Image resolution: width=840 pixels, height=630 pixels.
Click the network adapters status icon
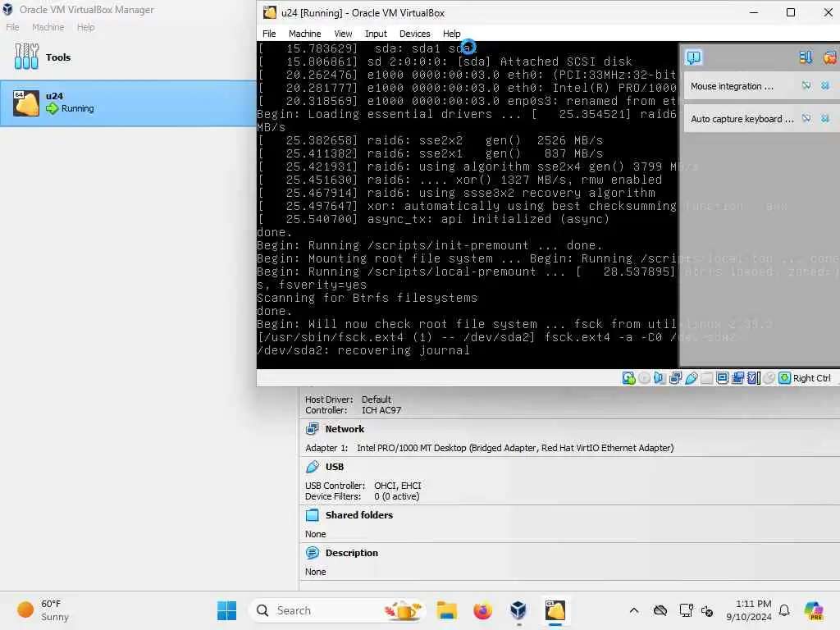point(676,378)
